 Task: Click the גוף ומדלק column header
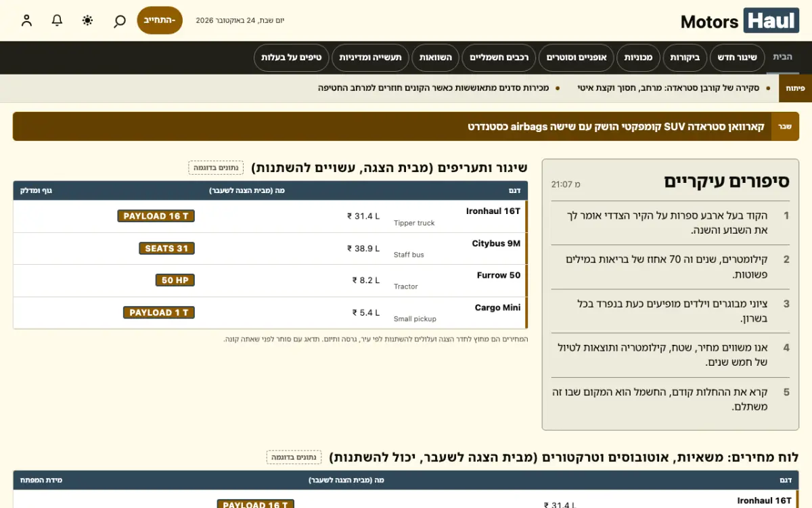(36, 190)
